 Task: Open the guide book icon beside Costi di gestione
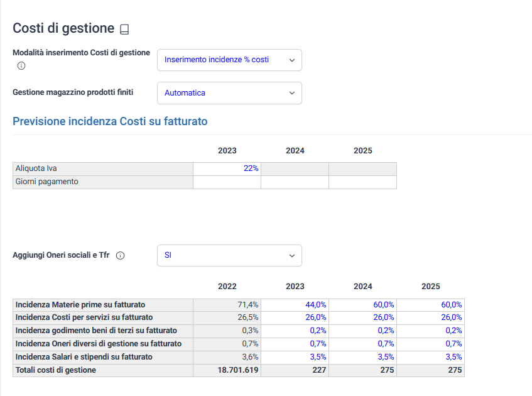click(x=124, y=29)
